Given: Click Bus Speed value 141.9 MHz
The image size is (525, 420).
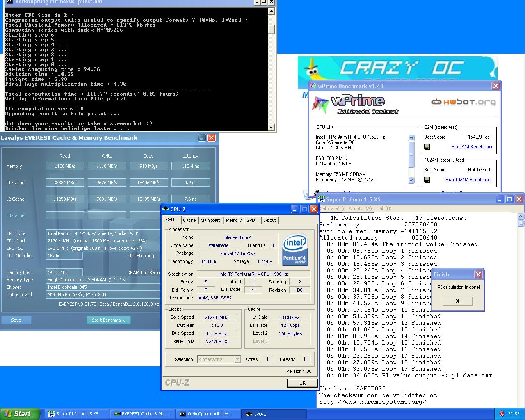Looking at the screenshot, I should coord(217,333).
